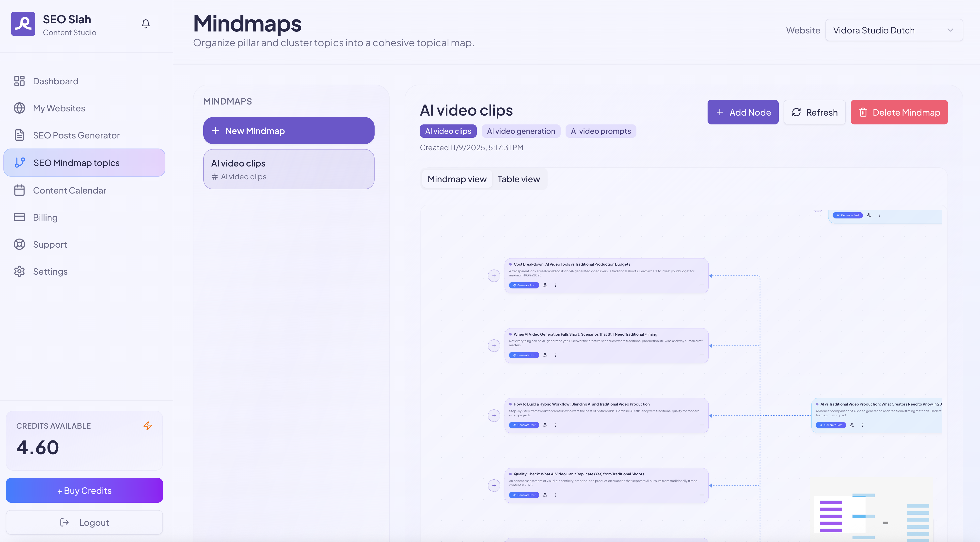Click plus circle beside Hybrid Workflow node
The image size is (980, 542).
[494, 415]
